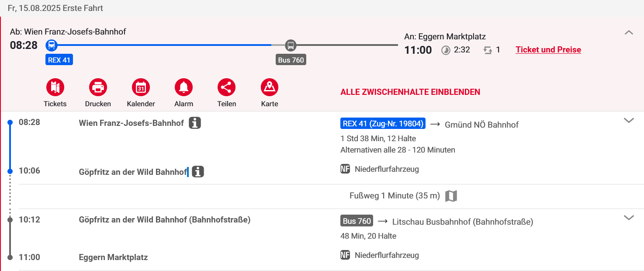Image resolution: width=644 pixels, height=271 pixels.
Task: Click the REX 41 label under the timeline
Action: [59, 60]
